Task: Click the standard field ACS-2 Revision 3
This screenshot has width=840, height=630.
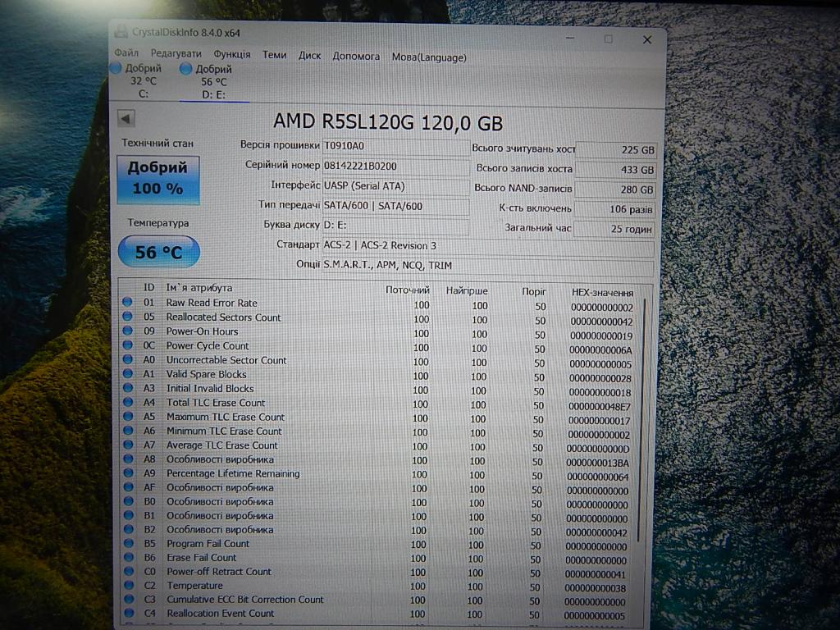Action: 488,246
